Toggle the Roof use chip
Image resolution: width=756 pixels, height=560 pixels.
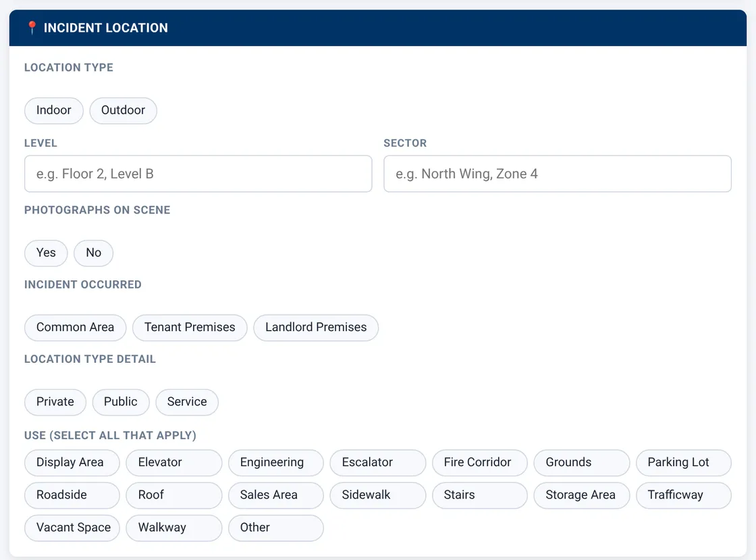point(174,495)
